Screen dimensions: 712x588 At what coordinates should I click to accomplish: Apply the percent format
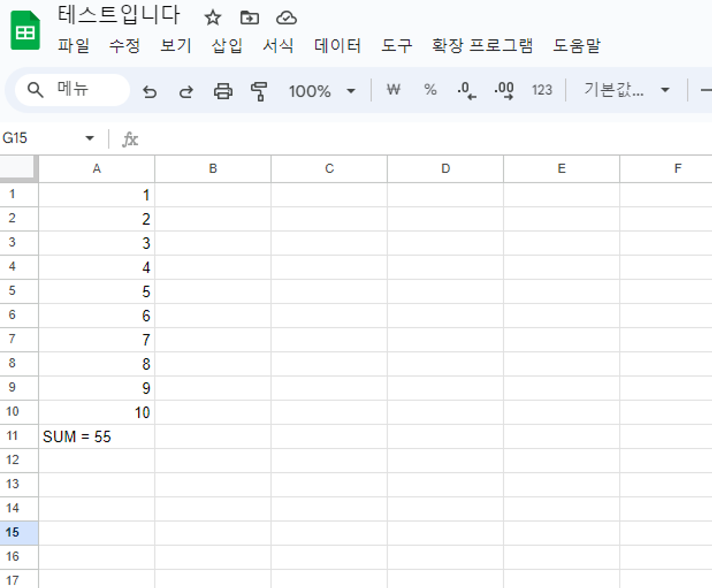pyautogui.click(x=430, y=90)
